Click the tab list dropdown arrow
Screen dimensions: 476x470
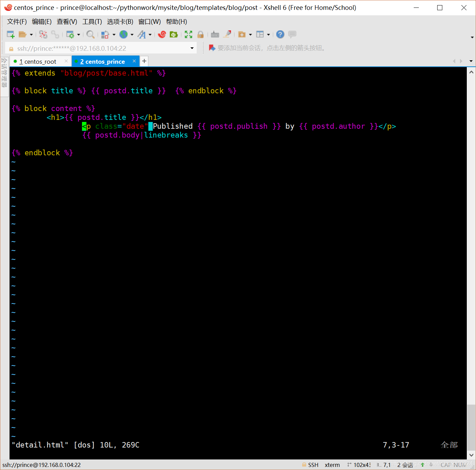point(471,61)
